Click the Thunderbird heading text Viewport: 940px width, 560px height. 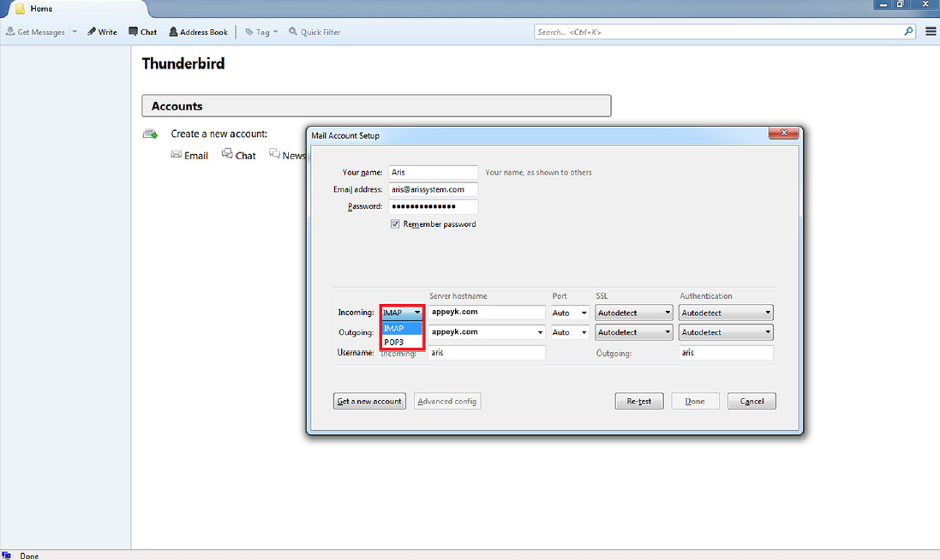[183, 63]
